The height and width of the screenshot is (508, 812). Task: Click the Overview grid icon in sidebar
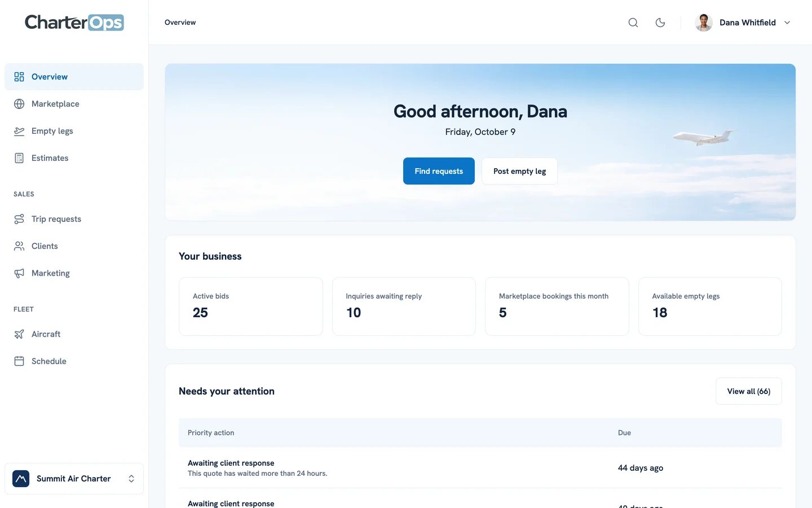click(19, 77)
